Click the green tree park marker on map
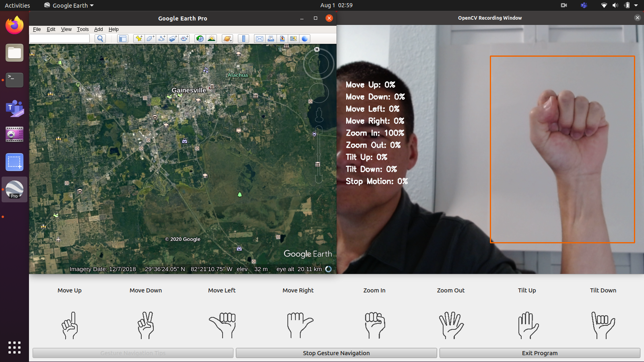Image resolution: width=644 pixels, height=362 pixels. click(x=240, y=195)
